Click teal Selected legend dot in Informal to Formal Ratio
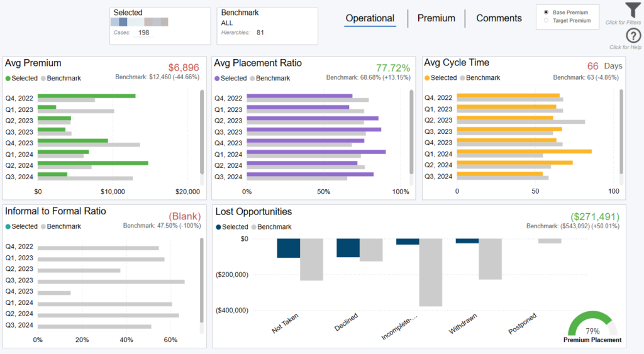Screen dimensions: 644x354 click(x=8, y=226)
